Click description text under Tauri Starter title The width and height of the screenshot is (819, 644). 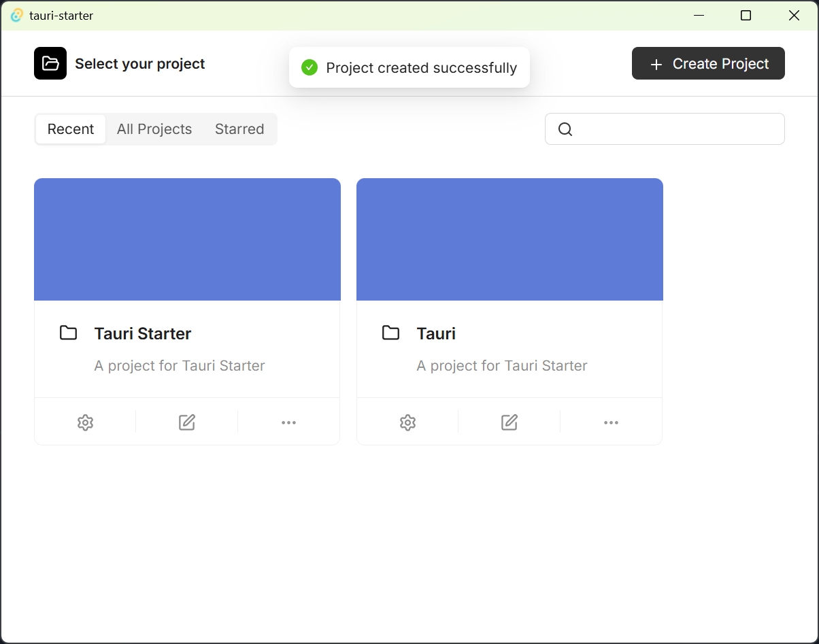pos(180,366)
